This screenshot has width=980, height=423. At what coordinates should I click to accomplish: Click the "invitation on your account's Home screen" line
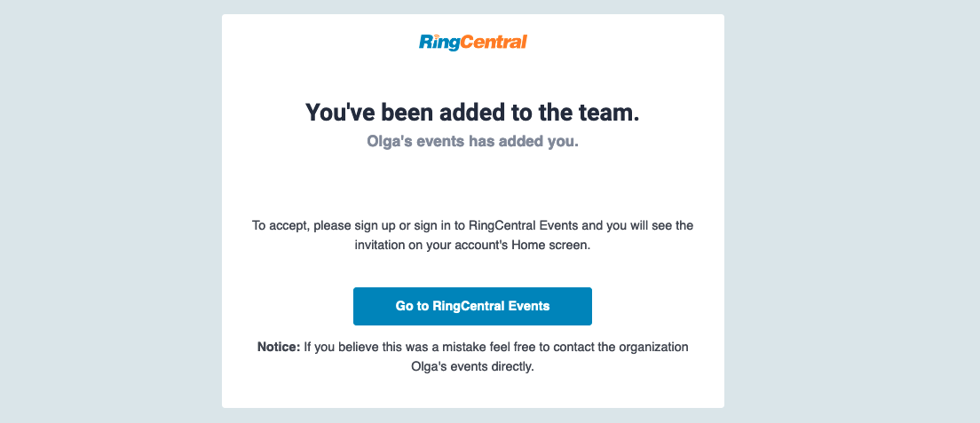[472, 246]
